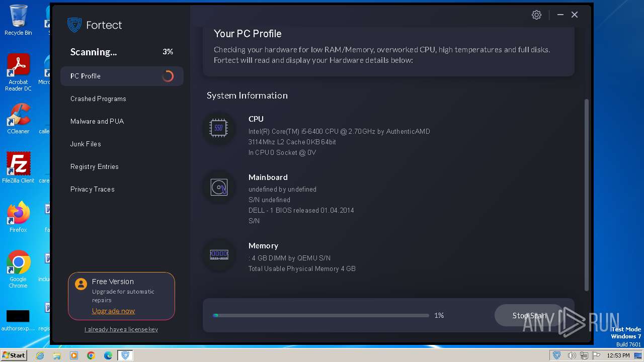Click the network tray icon
The image size is (644, 362).
584,355
